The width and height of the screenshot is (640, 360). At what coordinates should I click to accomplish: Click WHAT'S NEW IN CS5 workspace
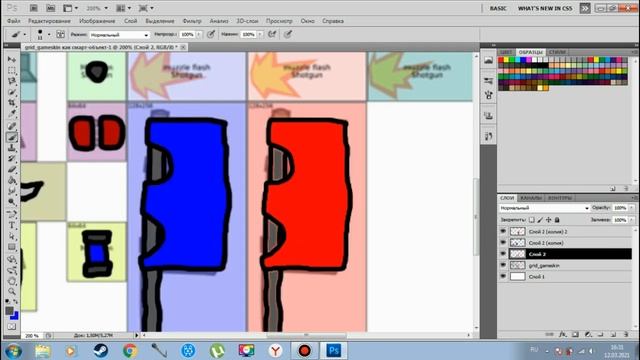(545, 8)
